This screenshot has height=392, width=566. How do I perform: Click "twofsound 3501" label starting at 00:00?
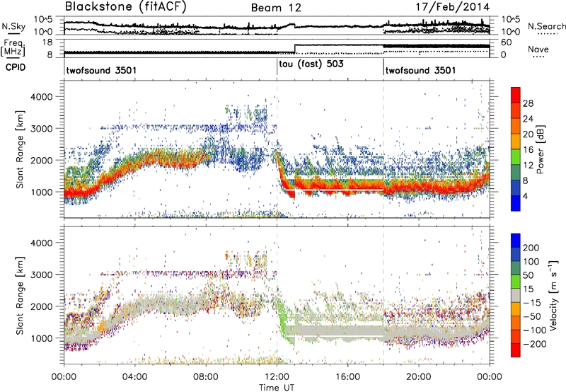tap(101, 70)
